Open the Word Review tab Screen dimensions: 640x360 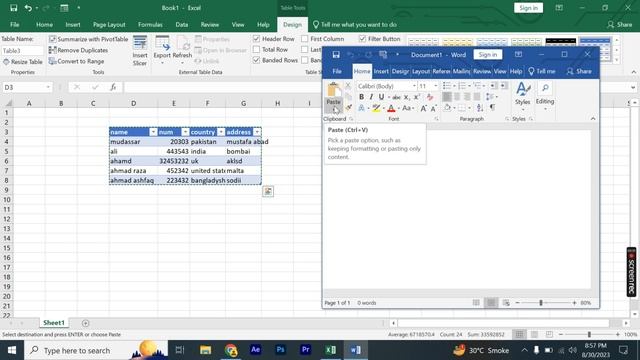(x=482, y=71)
